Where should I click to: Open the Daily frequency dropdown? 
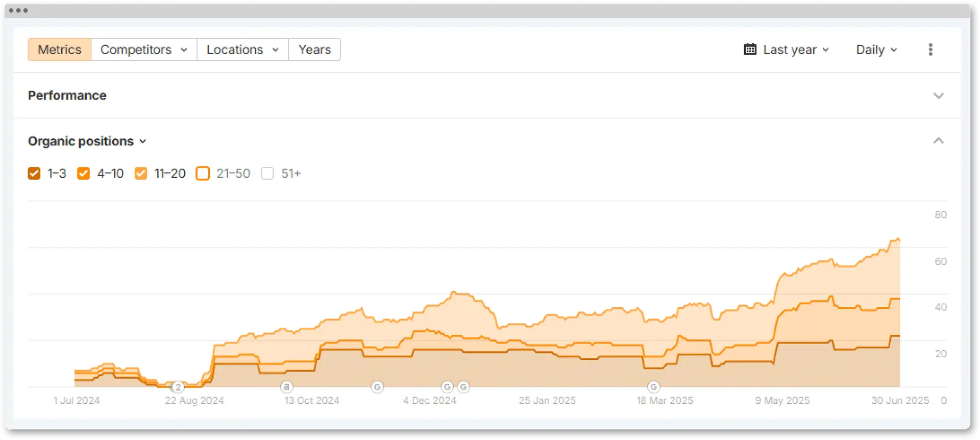875,50
